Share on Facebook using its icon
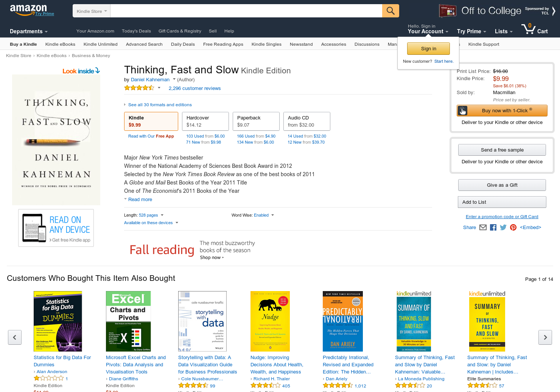The image size is (560, 392). [493, 227]
